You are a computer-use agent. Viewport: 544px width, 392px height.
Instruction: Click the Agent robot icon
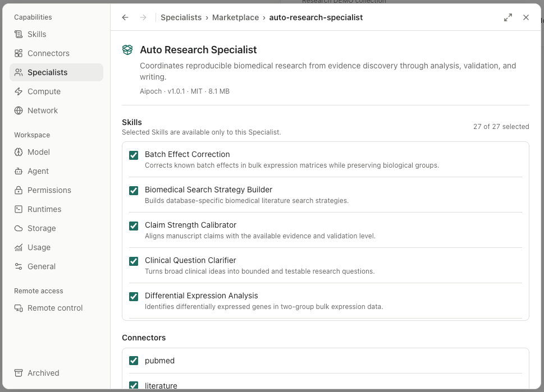(x=19, y=171)
